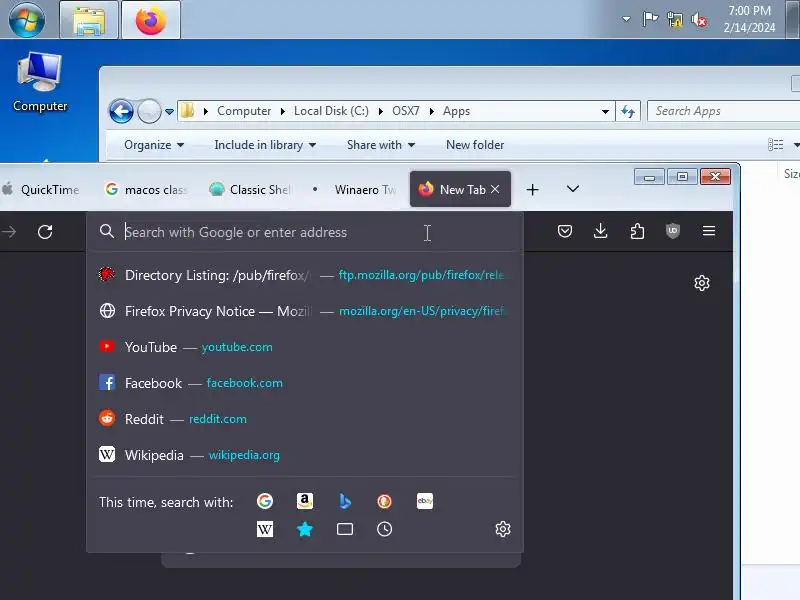Image resolution: width=800 pixels, height=600 pixels.
Task: Search in History clock icon
Action: (x=384, y=529)
